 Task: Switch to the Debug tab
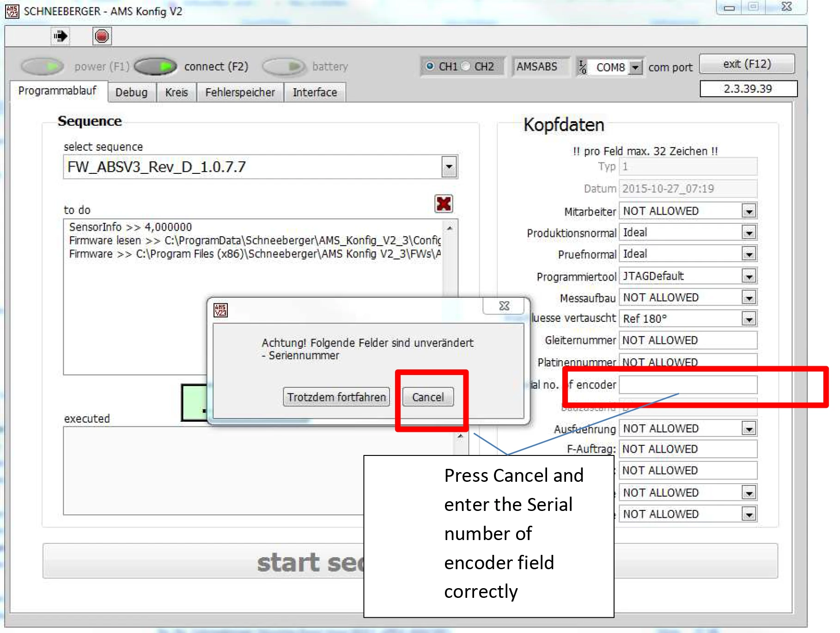131,92
